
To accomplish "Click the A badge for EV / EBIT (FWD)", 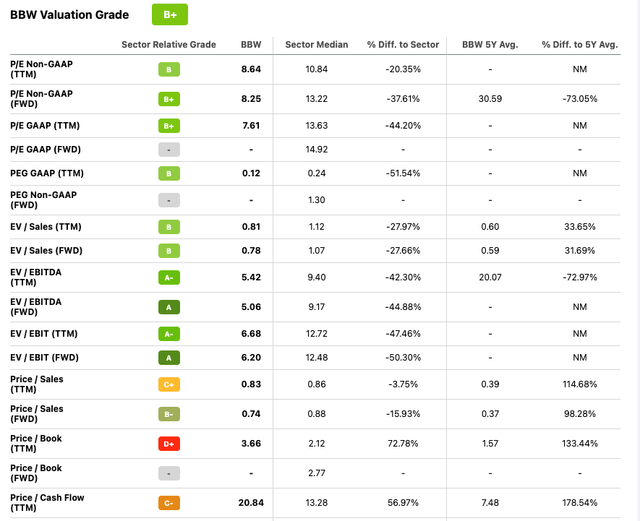I will [169, 358].
